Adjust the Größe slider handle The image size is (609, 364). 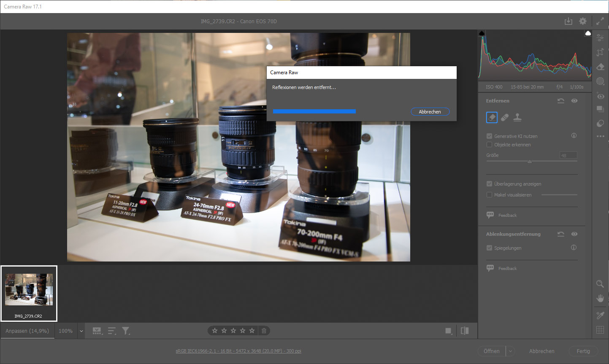[x=529, y=162]
